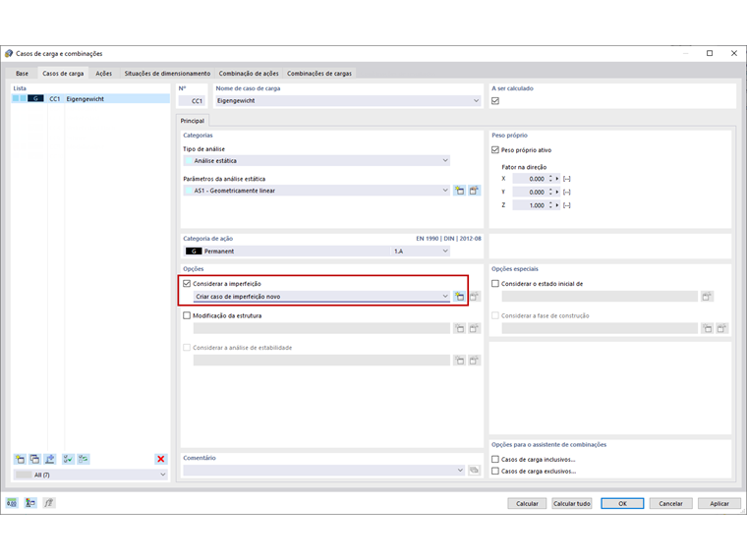The height and width of the screenshot is (560, 747).
Task: Click the formula fx icon
Action: (x=48, y=503)
